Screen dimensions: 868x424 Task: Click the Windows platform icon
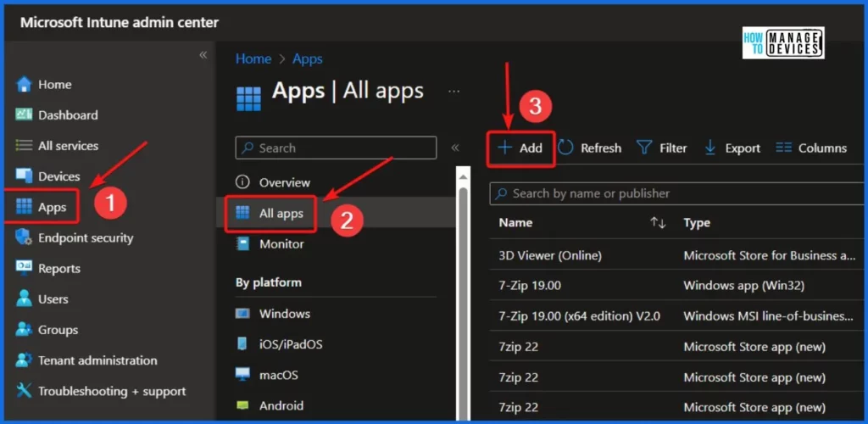242,313
